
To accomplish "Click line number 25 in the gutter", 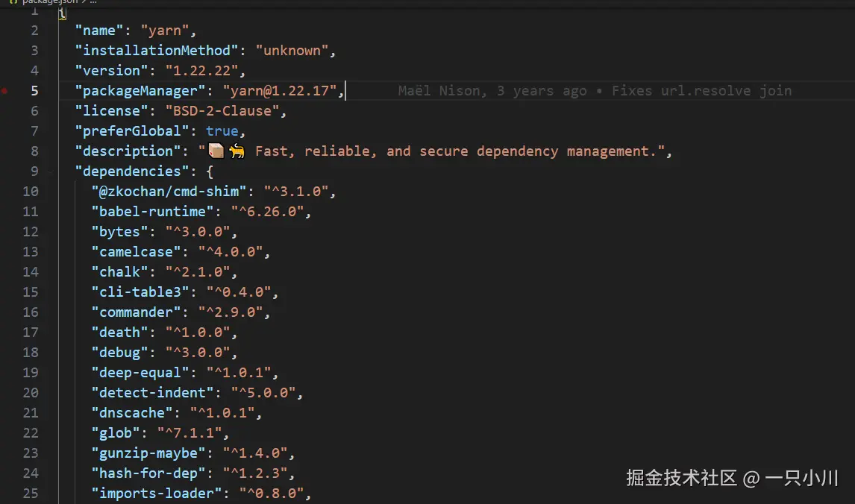I will click(x=31, y=494).
